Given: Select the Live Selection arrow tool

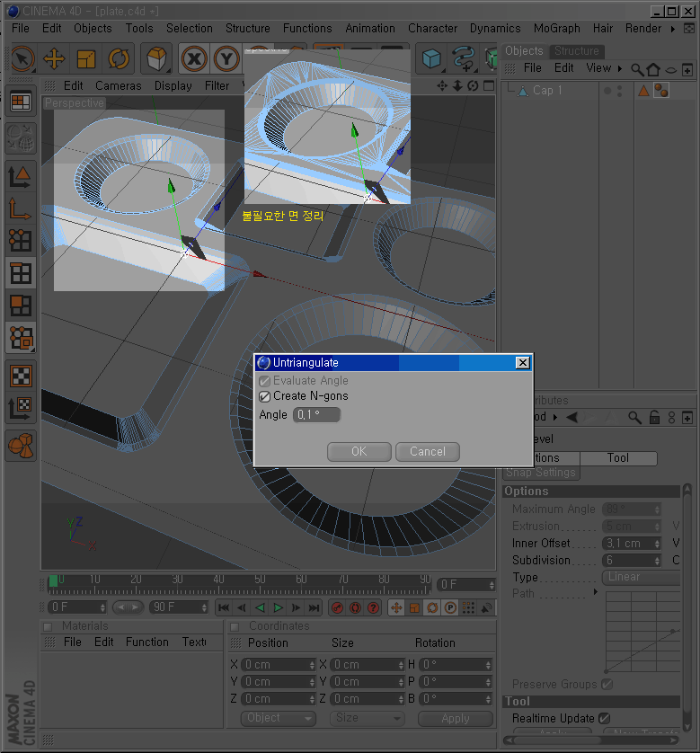Looking at the screenshot, I should pos(22,59).
